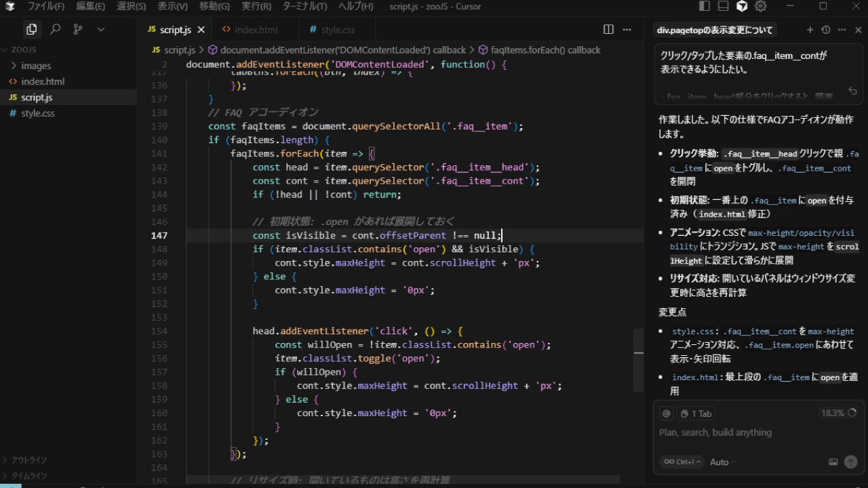Open index.html in the explorer tree
Image resolution: width=868 pixels, height=488 pixels.
click(68, 81)
